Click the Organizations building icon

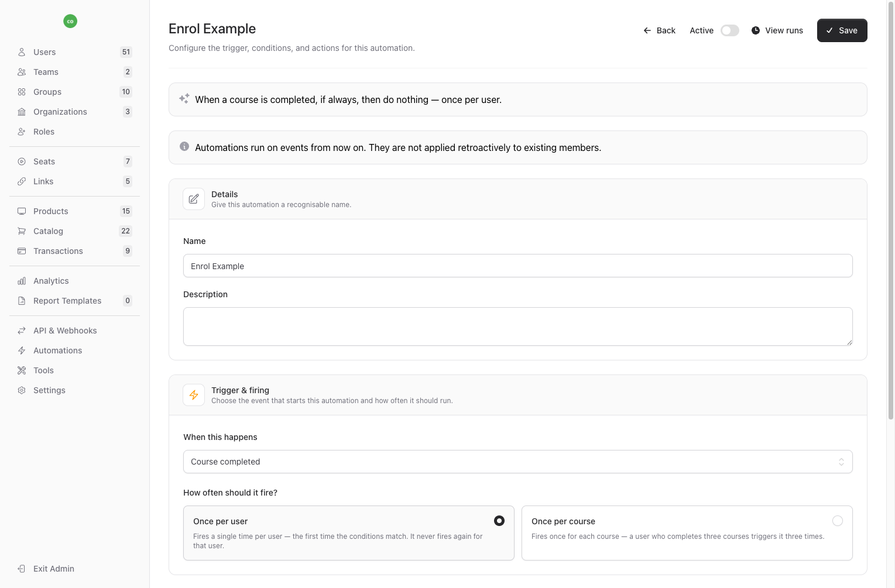click(22, 112)
